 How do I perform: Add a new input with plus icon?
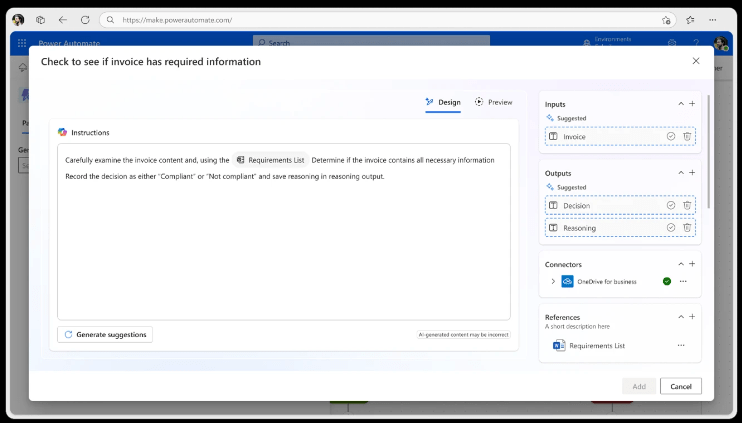[x=692, y=104]
